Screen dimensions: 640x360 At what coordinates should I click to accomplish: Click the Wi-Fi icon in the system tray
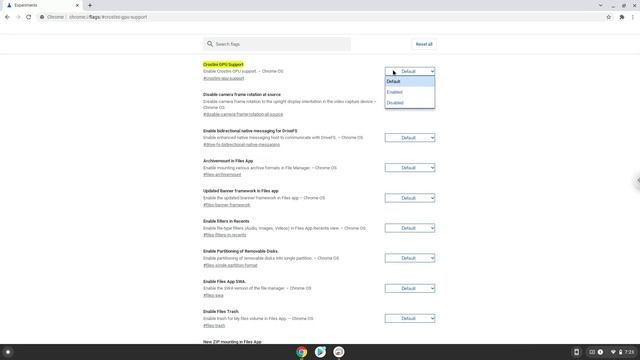point(613,352)
